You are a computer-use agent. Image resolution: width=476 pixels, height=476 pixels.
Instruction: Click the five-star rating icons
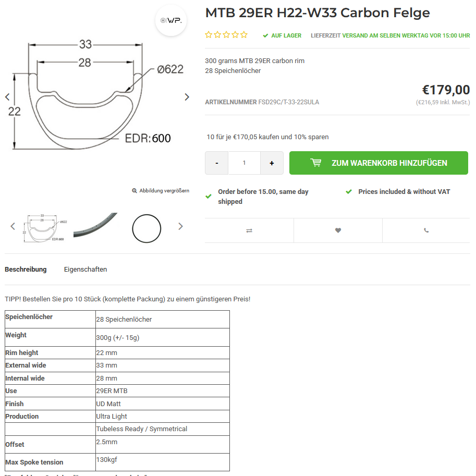pos(226,35)
